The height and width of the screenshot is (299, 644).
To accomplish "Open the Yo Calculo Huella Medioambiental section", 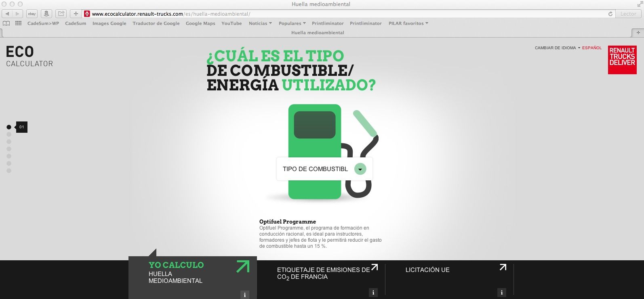I will click(x=193, y=278).
